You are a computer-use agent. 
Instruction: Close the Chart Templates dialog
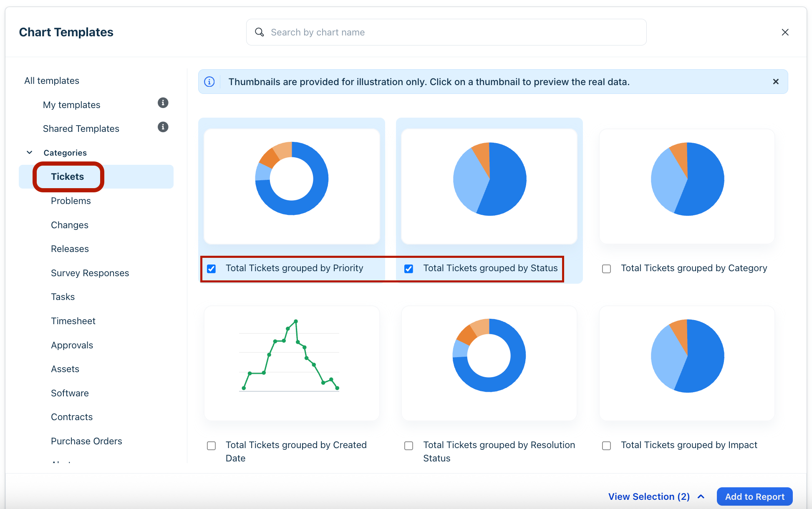[x=785, y=32]
